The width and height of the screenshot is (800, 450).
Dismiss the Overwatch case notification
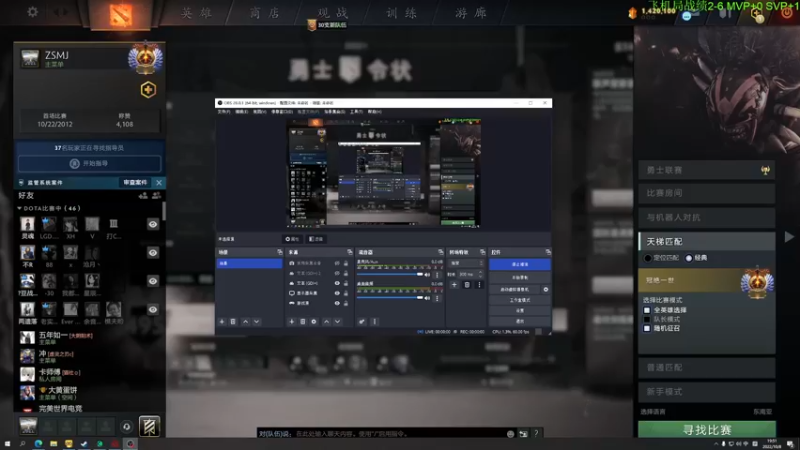[159, 182]
